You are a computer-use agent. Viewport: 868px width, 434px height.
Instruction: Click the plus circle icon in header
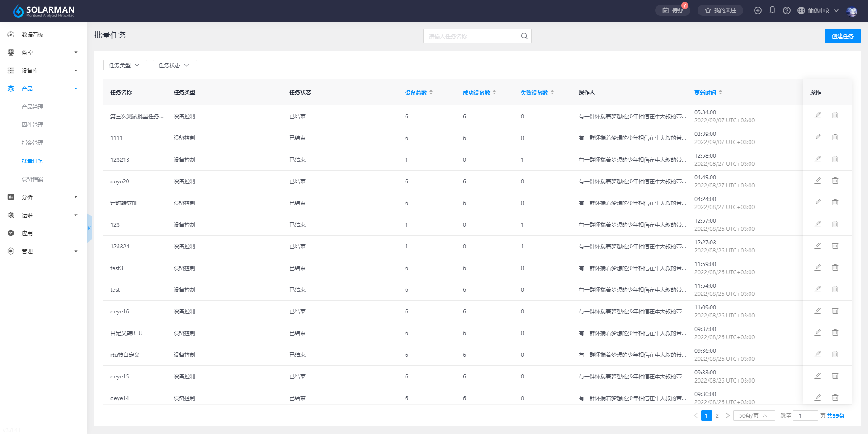[x=758, y=10]
